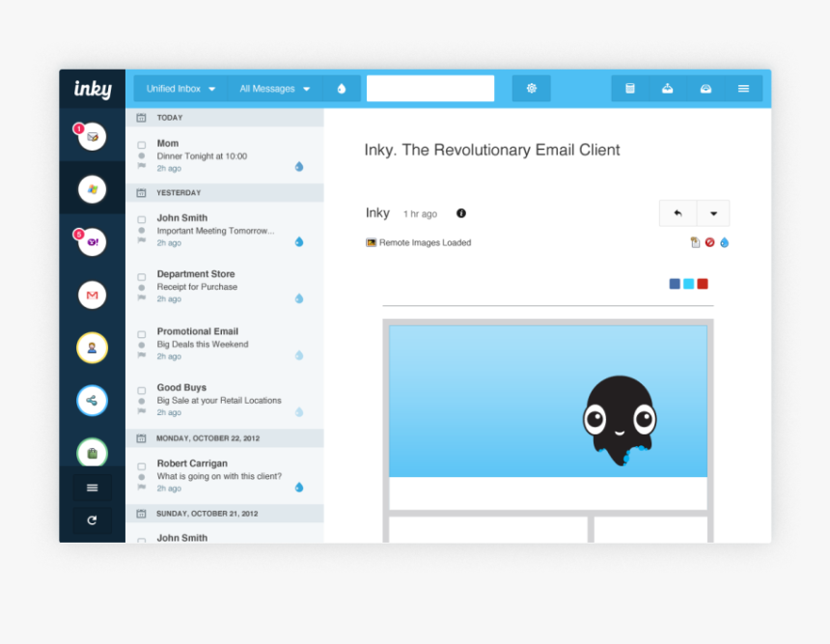The width and height of the screenshot is (830, 644).
Task: Open John Smith Important Meeting Tomorrow email
Action: click(x=225, y=231)
